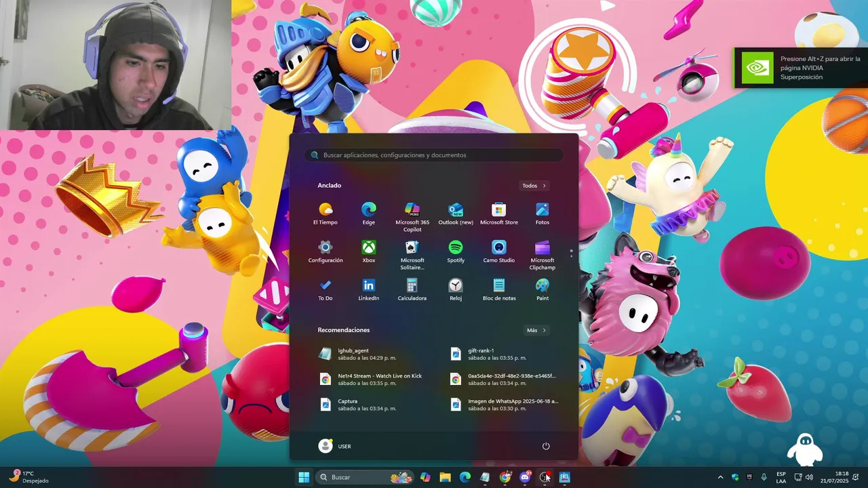Open Ne1r4 Stream Kick recommendation

click(x=370, y=379)
